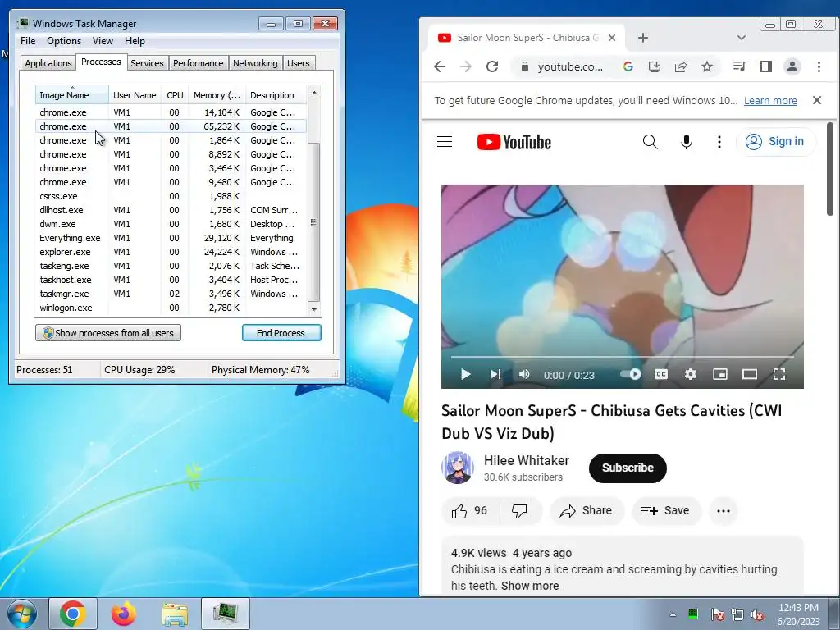Go back in Chrome browser

pyautogui.click(x=440, y=66)
